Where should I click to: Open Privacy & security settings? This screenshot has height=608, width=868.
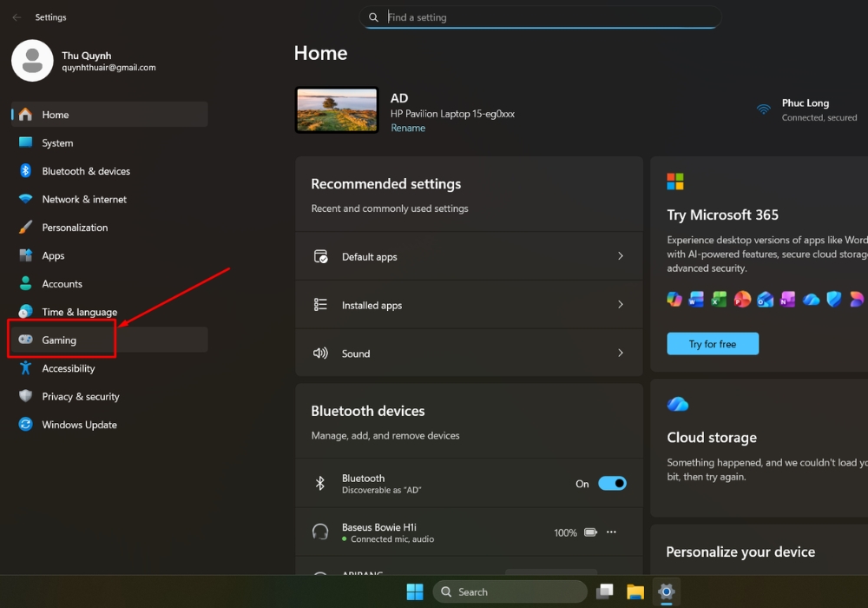click(x=109, y=396)
